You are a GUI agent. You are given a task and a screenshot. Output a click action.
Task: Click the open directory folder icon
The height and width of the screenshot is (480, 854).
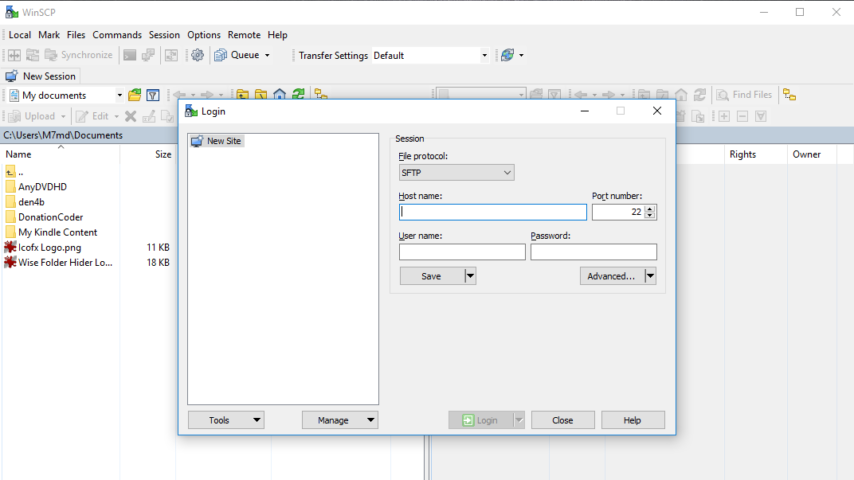coord(135,95)
